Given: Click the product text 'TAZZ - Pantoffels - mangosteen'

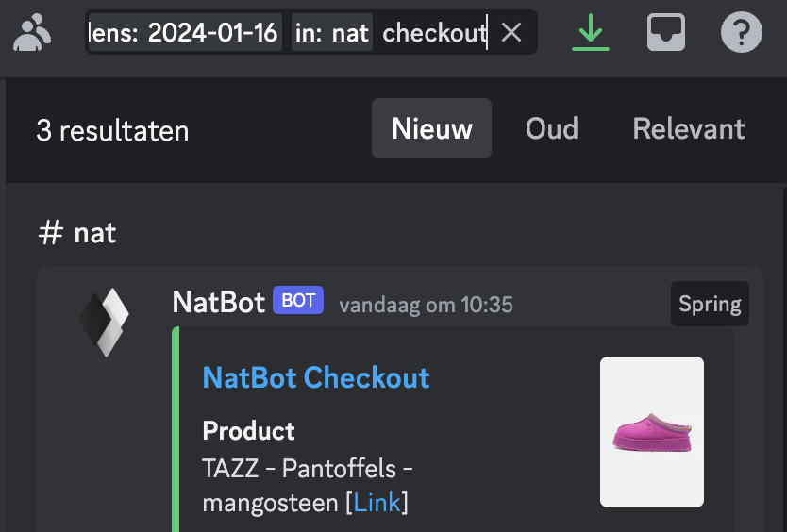Looking at the screenshot, I should pos(308,486).
